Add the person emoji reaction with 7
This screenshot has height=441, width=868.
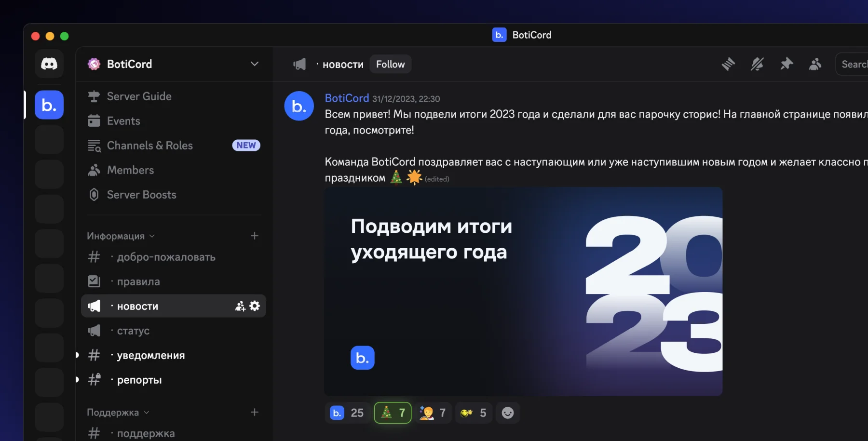(x=433, y=413)
